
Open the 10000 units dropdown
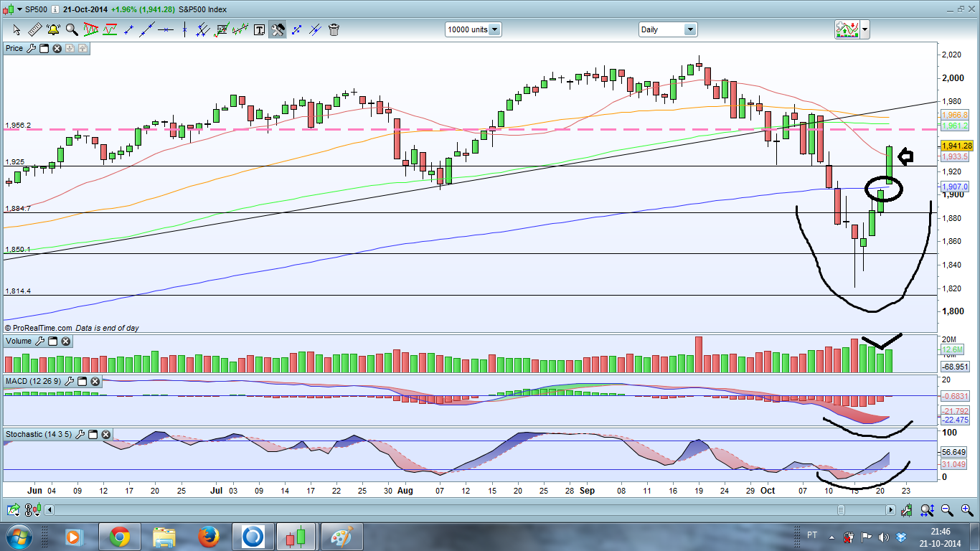[x=494, y=29]
